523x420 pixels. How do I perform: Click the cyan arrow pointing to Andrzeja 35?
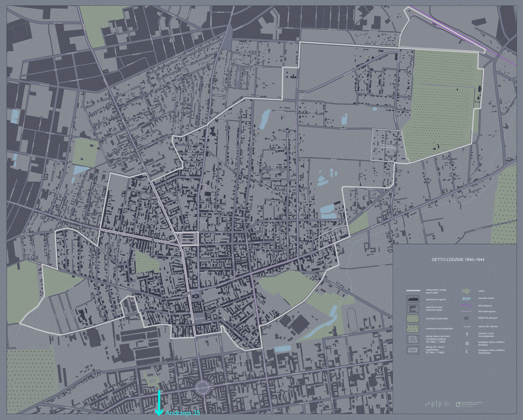point(158,403)
